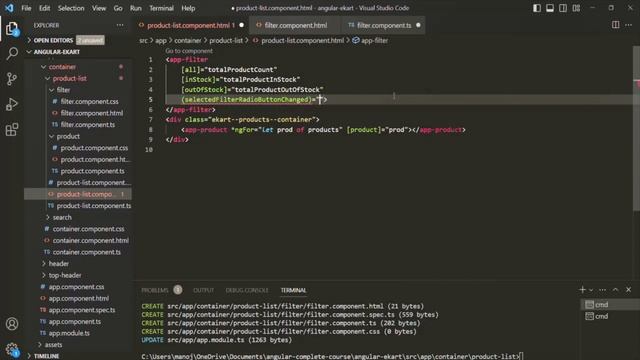This screenshot has height=360, width=640.
Task: Open the Go menu
Action: [x=118, y=8]
